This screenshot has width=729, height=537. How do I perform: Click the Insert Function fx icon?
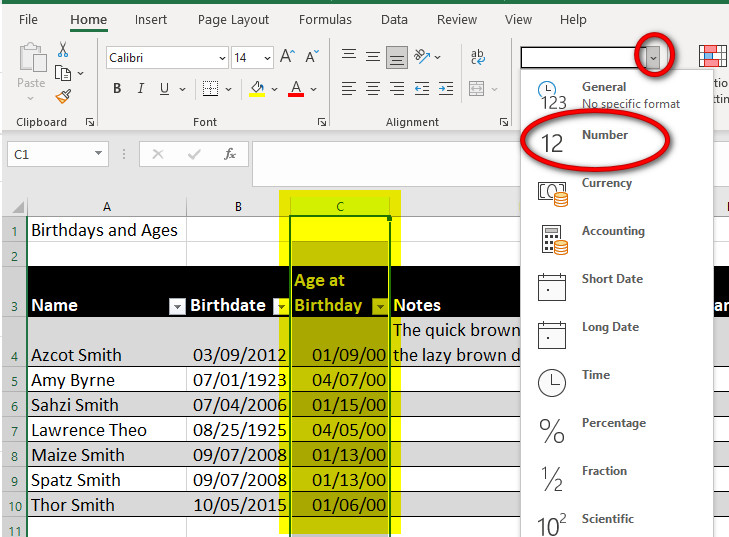[x=230, y=154]
